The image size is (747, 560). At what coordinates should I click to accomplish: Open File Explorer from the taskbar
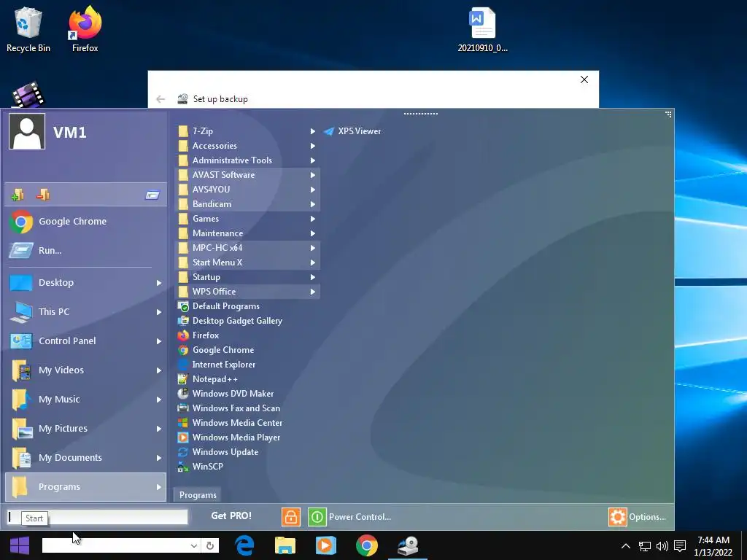coord(285,545)
